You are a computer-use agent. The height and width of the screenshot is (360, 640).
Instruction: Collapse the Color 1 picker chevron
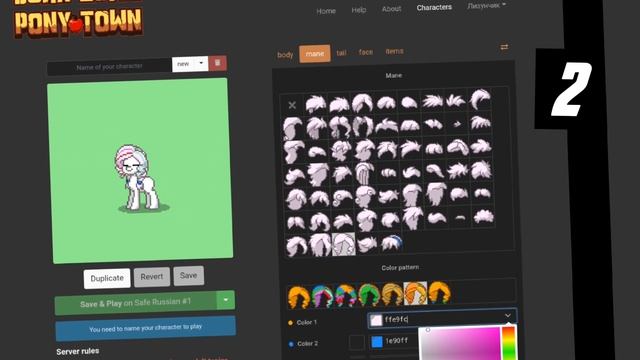point(508,316)
